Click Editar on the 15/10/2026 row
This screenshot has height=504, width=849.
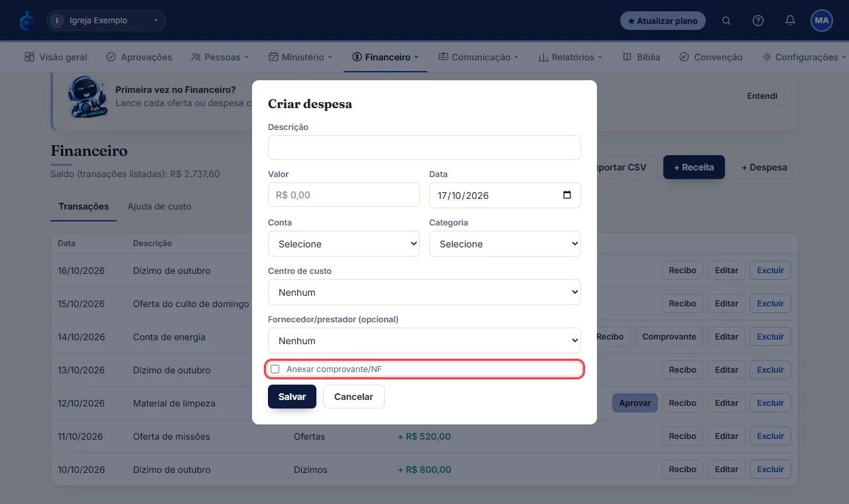(x=726, y=303)
